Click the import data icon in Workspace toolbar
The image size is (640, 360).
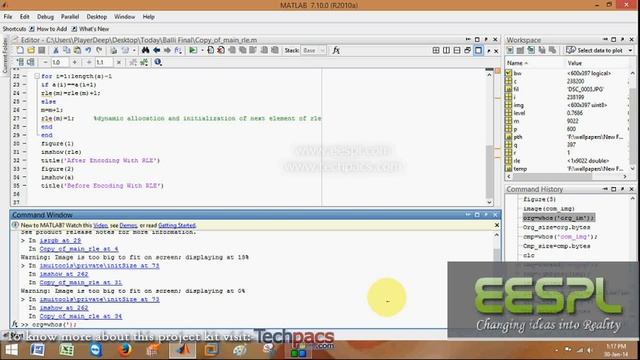531,50
